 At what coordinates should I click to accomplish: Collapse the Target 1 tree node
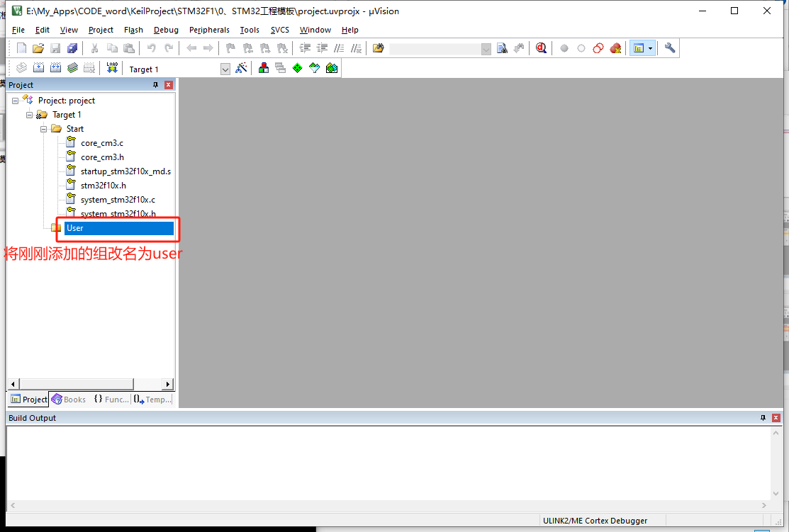[x=29, y=115]
